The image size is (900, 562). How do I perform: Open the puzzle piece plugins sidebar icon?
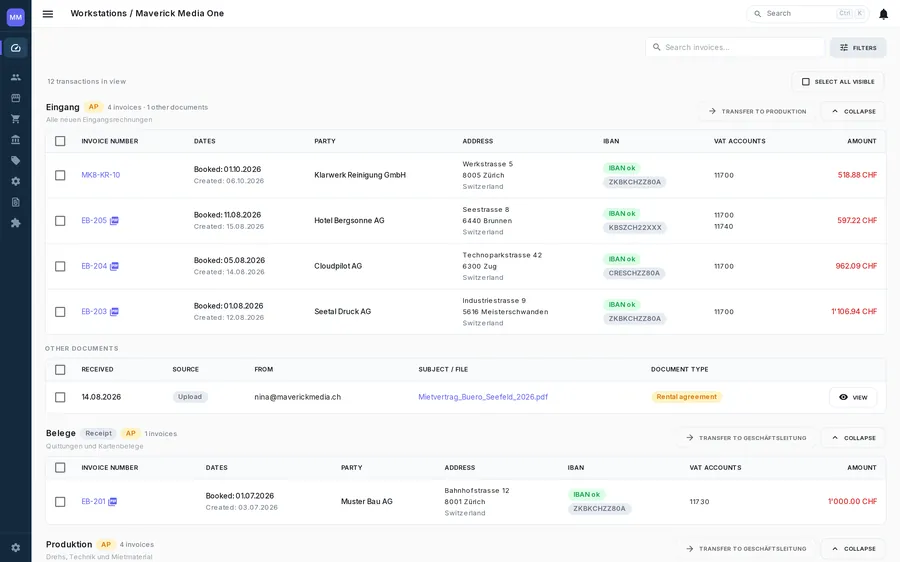[15, 223]
